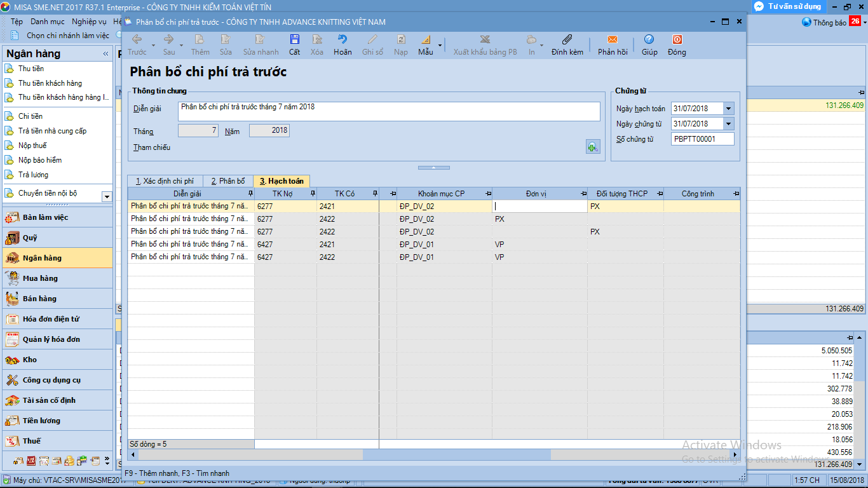Switch to 1. Xác định chi phí tab
Viewport: 868px width, 488px height.
coord(165,181)
